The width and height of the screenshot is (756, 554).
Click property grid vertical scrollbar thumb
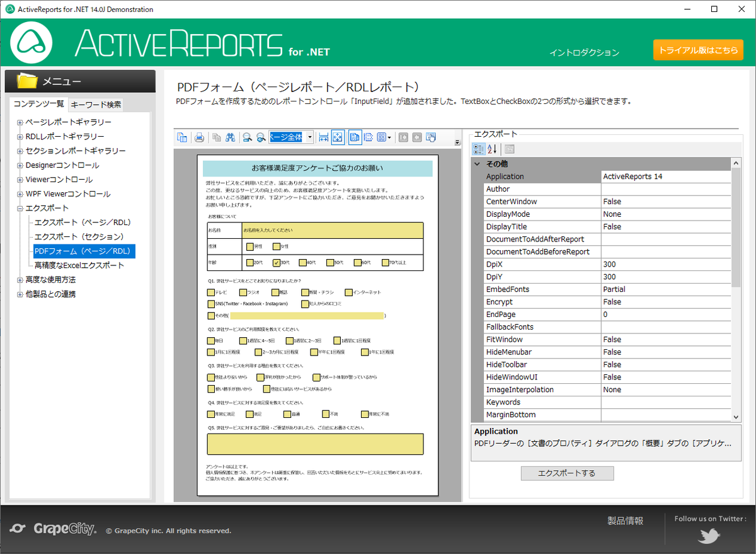[736, 227]
